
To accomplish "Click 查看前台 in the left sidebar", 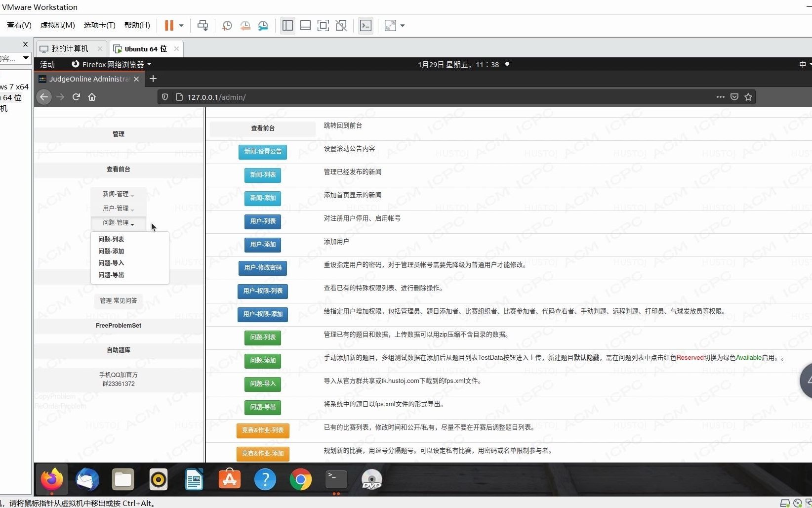I will (119, 169).
